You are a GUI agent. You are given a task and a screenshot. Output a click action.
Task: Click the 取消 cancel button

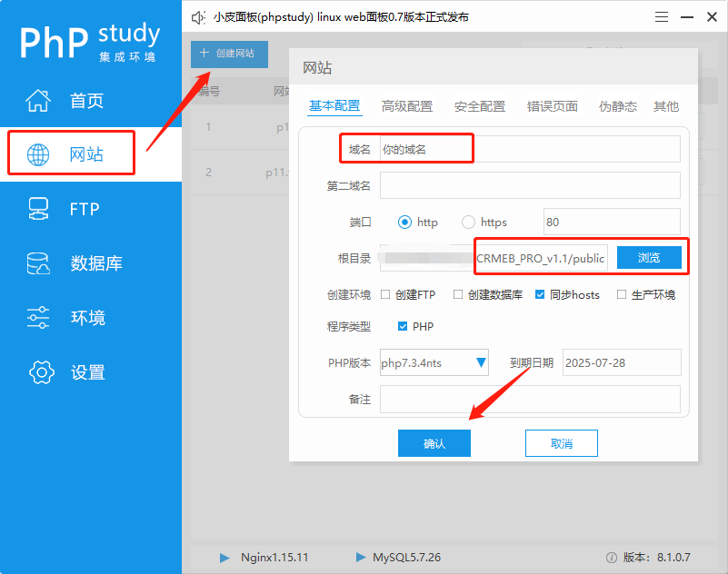pyautogui.click(x=562, y=443)
